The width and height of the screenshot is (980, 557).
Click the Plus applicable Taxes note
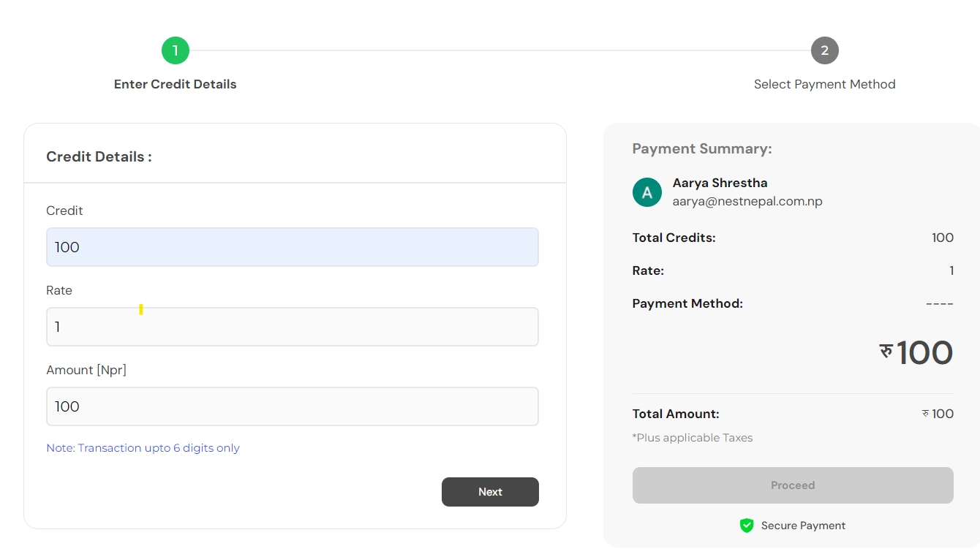(x=693, y=438)
